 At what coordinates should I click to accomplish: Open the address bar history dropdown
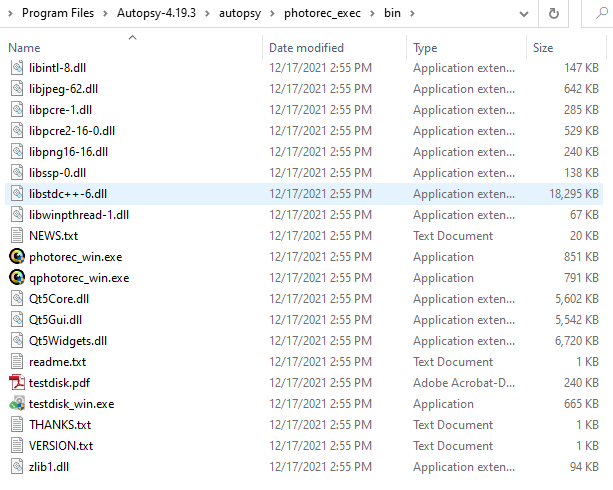click(x=523, y=14)
